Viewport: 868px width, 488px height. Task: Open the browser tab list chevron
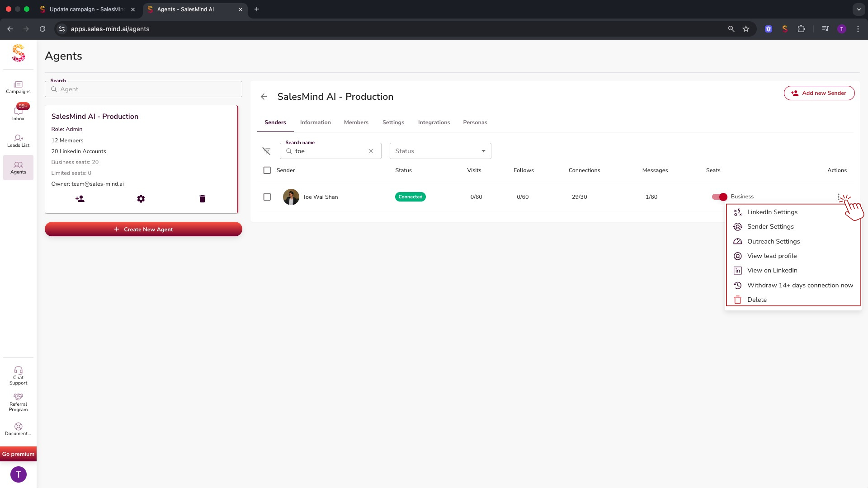[x=859, y=9]
